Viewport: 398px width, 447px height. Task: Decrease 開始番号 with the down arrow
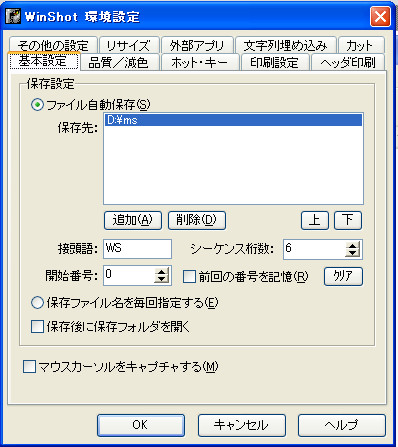162,279
